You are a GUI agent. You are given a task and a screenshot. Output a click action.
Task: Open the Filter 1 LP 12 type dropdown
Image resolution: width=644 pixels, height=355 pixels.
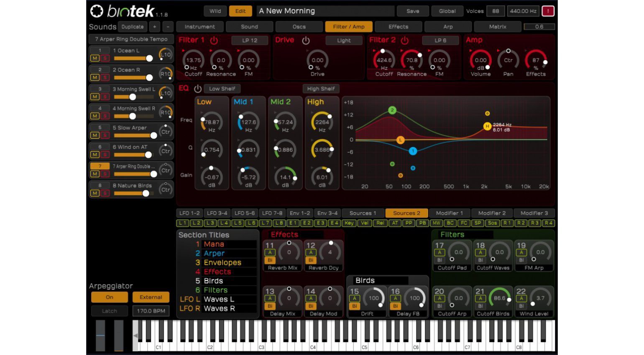point(250,41)
